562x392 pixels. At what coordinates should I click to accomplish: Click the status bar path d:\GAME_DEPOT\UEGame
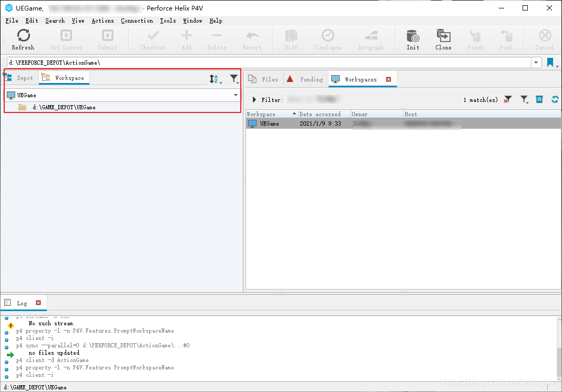(35, 387)
